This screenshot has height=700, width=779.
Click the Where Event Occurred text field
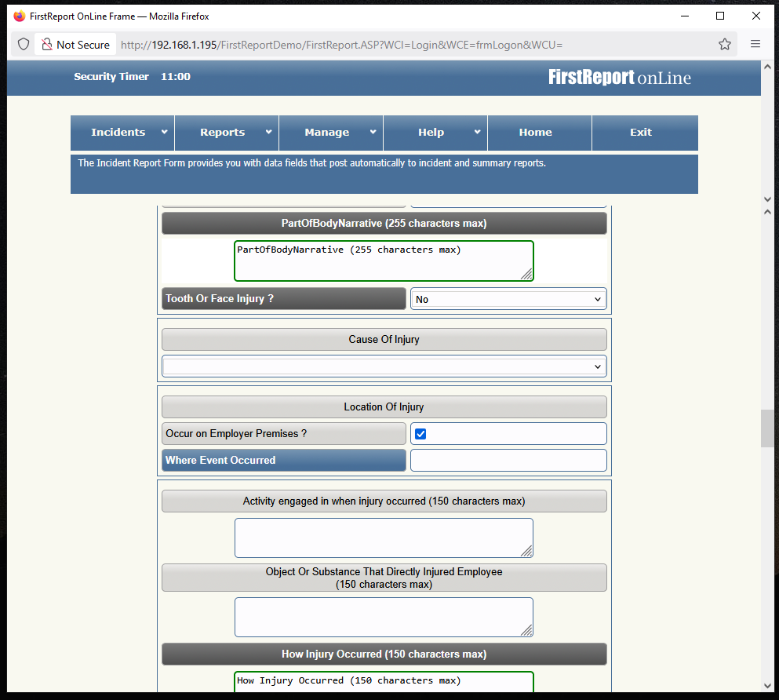[x=508, y=461]
